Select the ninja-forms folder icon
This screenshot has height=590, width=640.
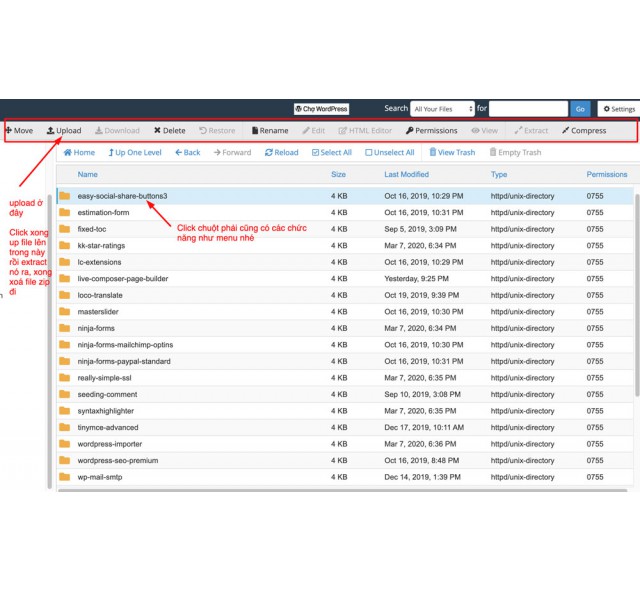[65, 328]
